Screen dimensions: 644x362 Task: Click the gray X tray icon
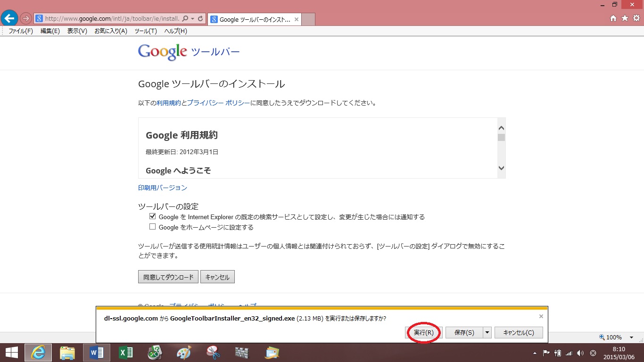coord(593,353)
